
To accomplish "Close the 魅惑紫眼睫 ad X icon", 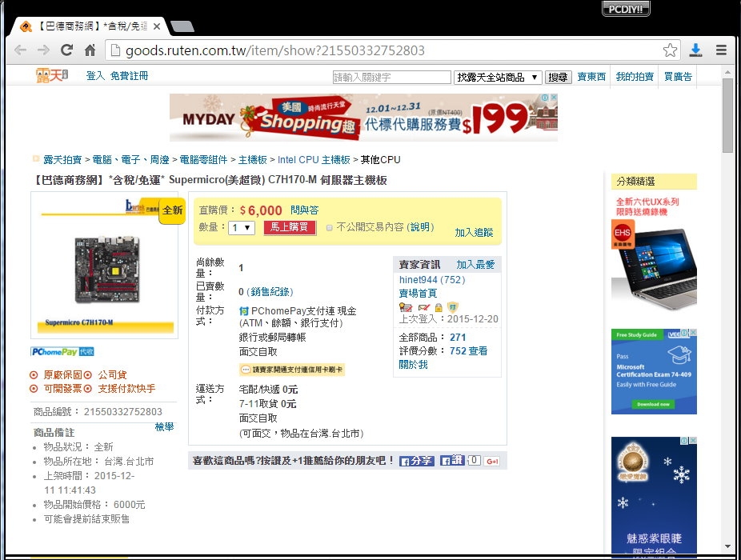I will click(x=693, y=440).
